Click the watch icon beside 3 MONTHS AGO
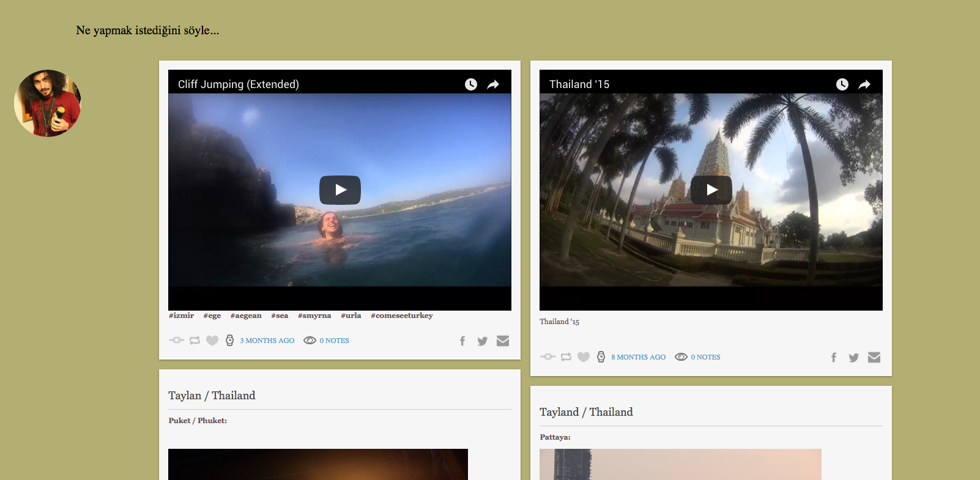980x480 pixels. point(230,341)
